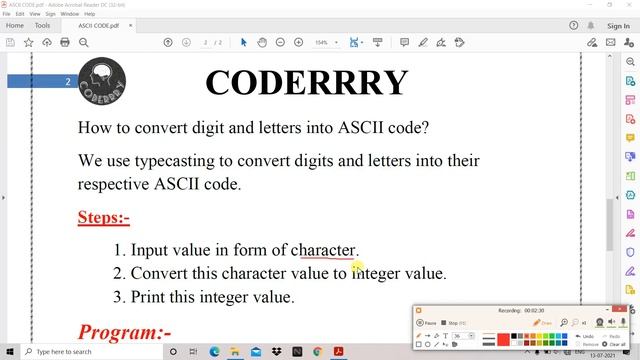Viewport: 640px width, 360px height.
Task: Activate the Hand pan tool
Action: click(x=262, y=42)
